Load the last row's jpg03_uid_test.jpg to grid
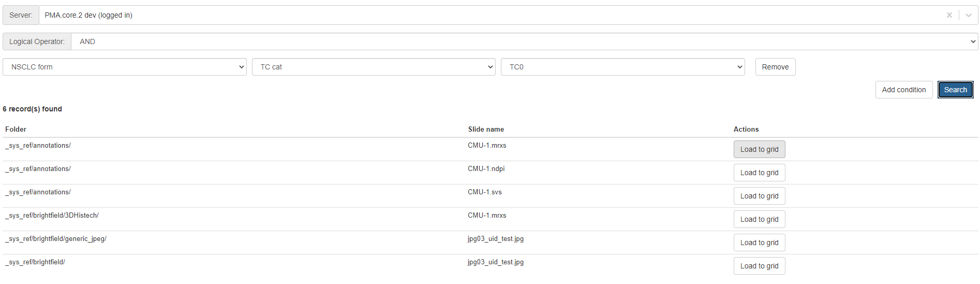 pos(759,266)
